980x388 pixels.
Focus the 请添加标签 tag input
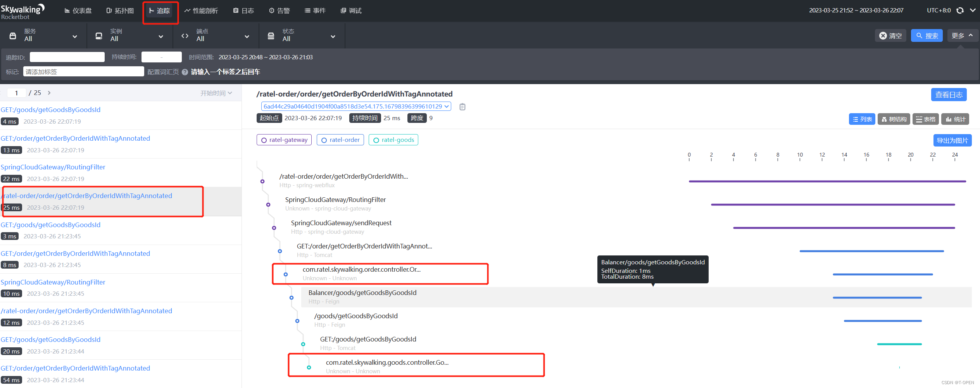pyautogui.click(x=84, y=72)
